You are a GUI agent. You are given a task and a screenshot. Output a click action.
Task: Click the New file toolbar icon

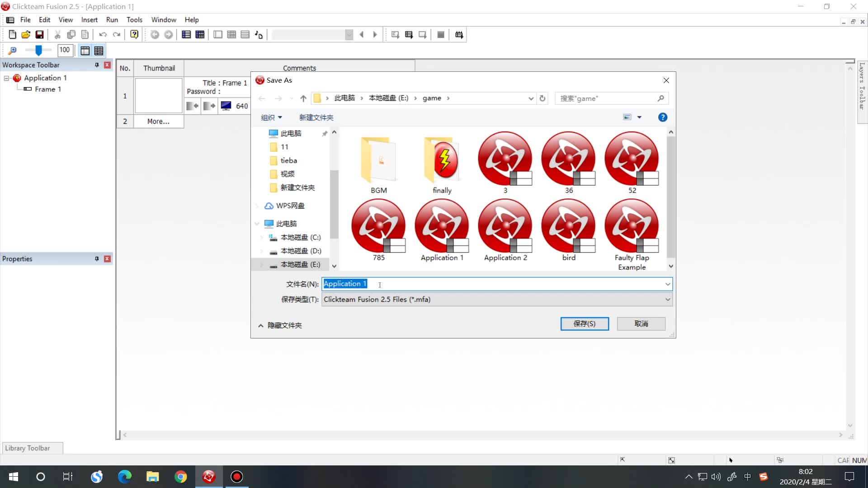coord(12,35)
